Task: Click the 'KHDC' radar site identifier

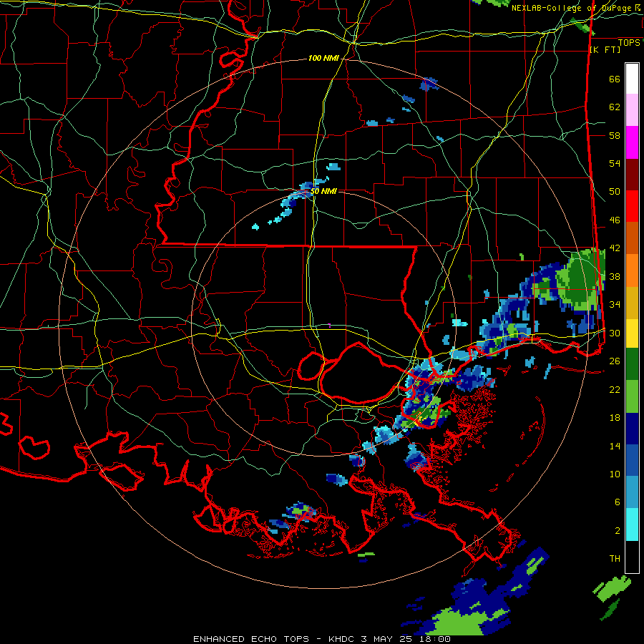Action: pos(342,639)
